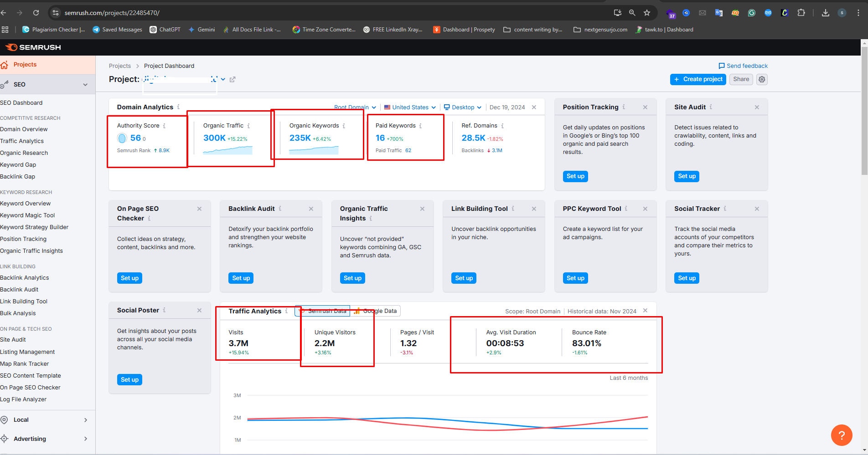
Task: Open Desktop device dropdown
Action: pos(463,107)
